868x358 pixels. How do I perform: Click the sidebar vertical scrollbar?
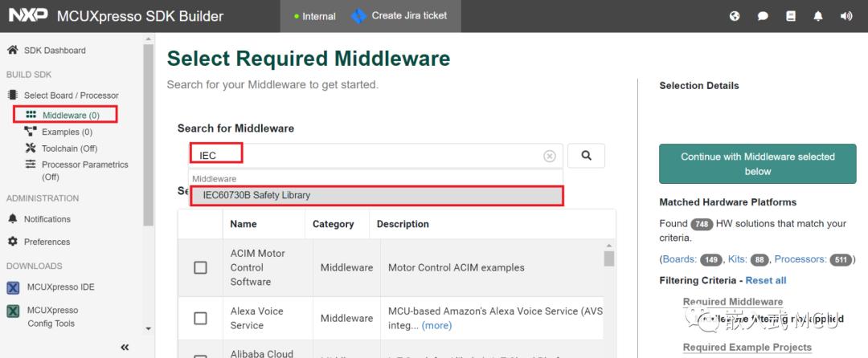pos(148,136)
